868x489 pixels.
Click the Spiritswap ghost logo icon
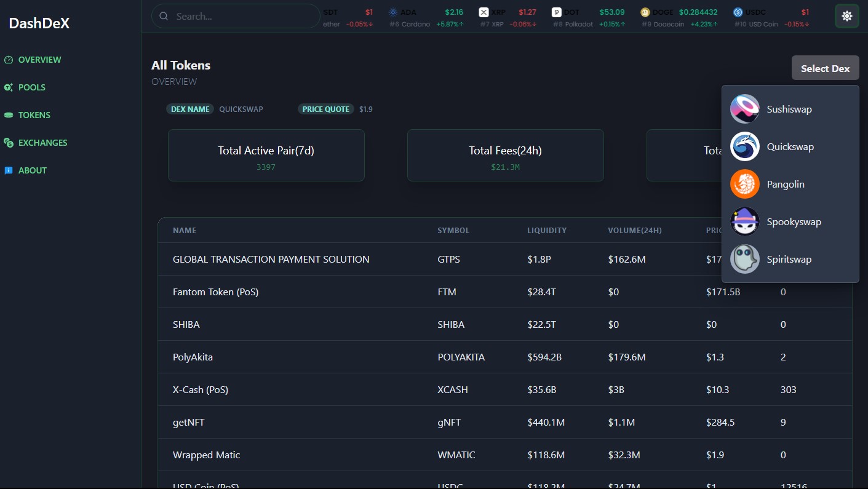tap(744, 259)
